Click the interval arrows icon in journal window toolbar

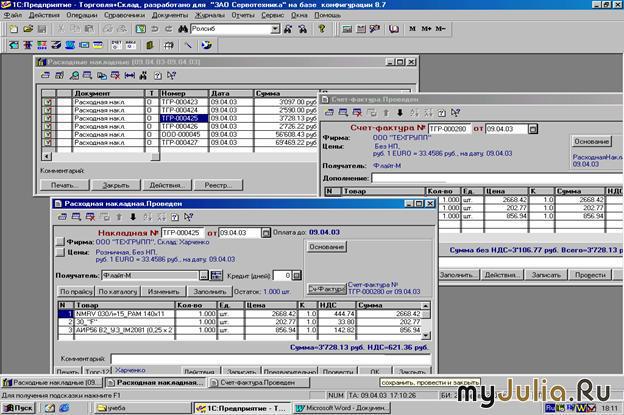point(129,75)
